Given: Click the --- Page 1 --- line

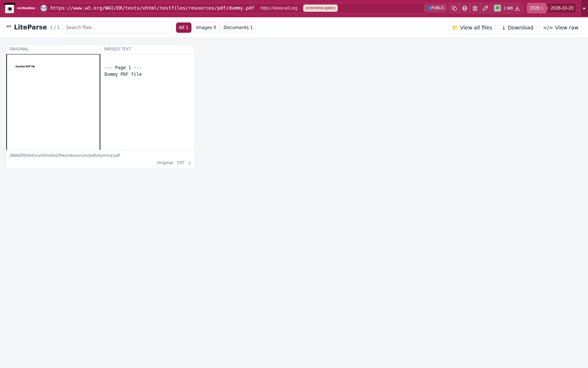Looking at the screenshot, I should pos(123,68).
